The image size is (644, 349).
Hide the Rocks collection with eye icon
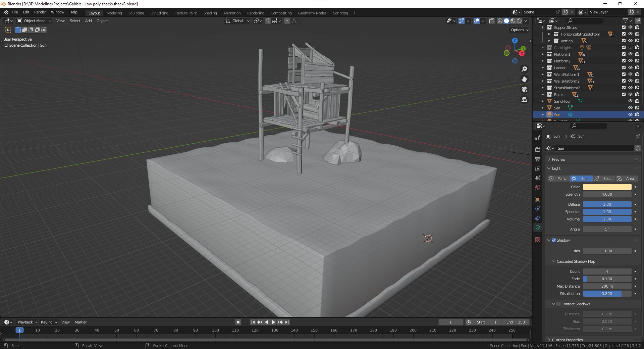click(x=630, y=95)
